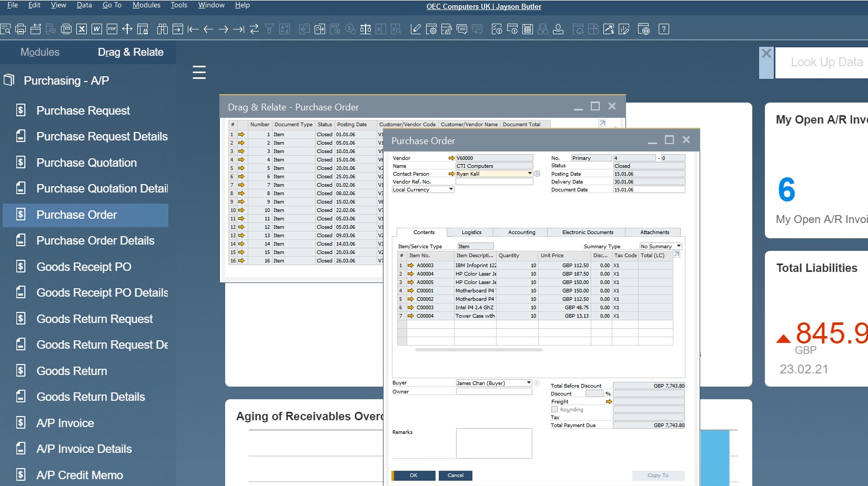Switch to the Accounting tab
Screen dimensions: 868x486
click(521, 232)
